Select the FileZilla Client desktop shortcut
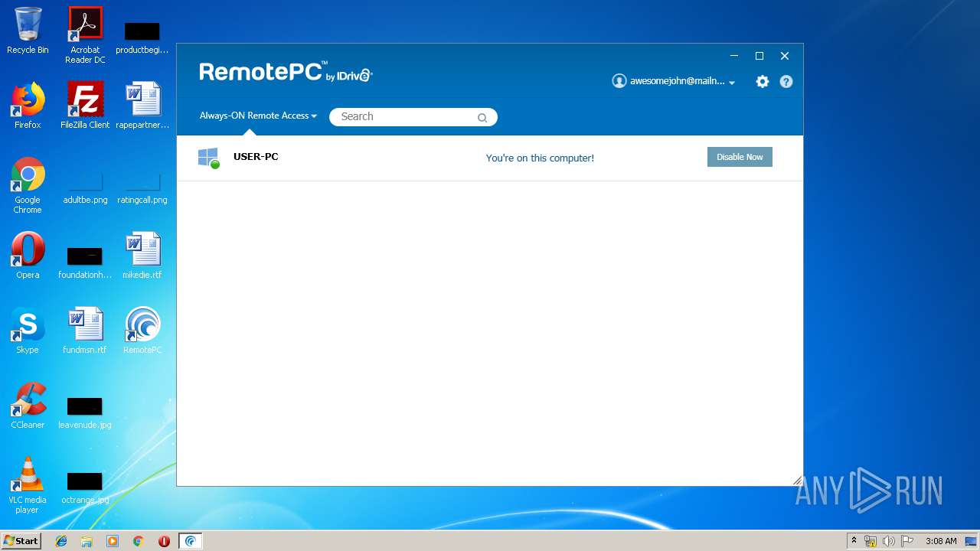980x551 pixels. [x=85, y=106]
